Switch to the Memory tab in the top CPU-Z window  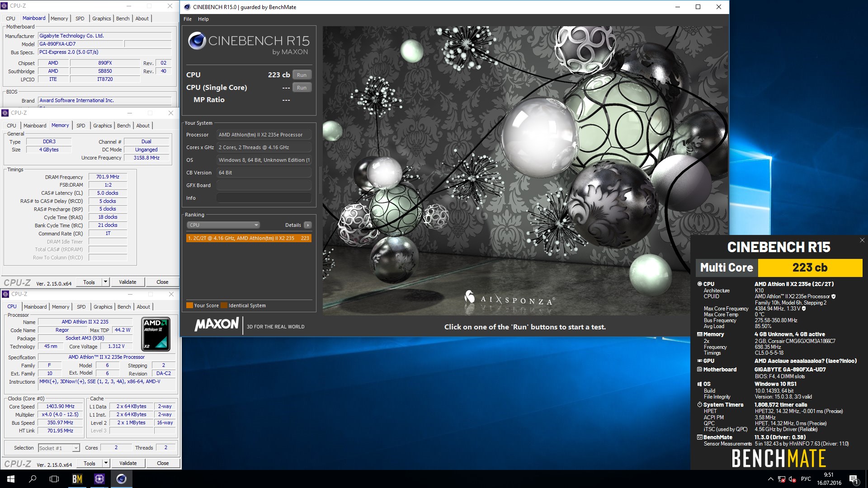point(59,19)
